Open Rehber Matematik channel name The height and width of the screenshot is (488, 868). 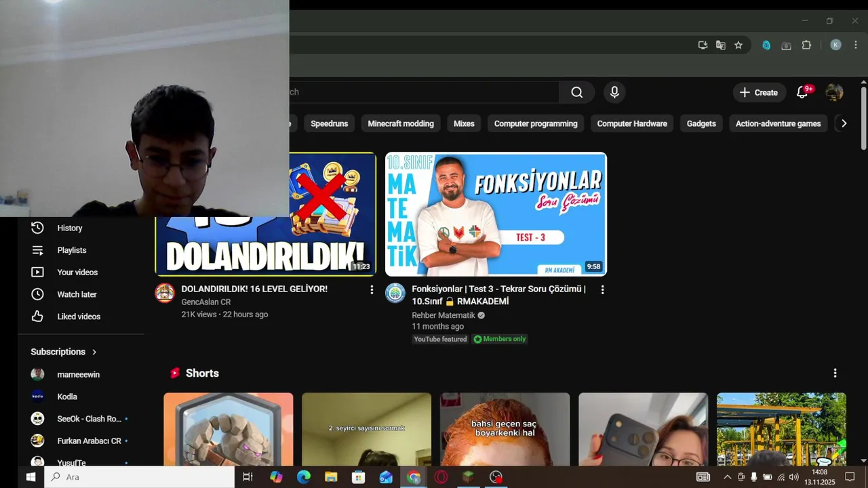pyautogui.click(x=443, y=315)
